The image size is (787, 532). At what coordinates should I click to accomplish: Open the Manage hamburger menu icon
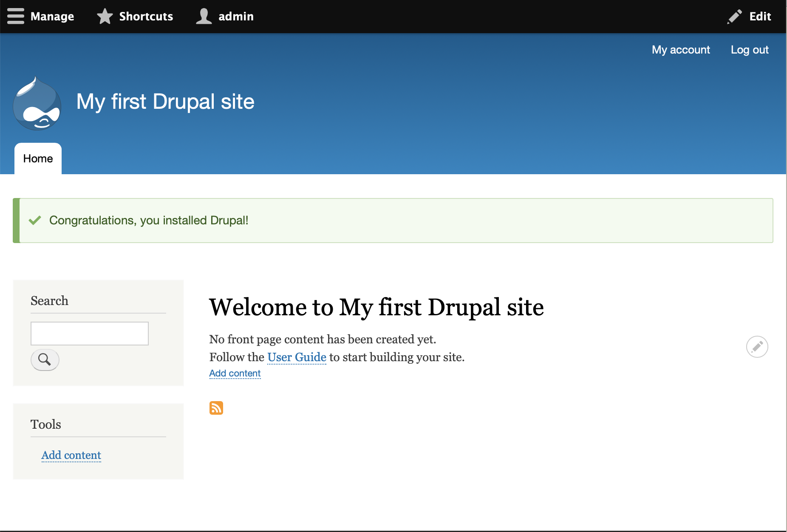[x=16, y=16]
